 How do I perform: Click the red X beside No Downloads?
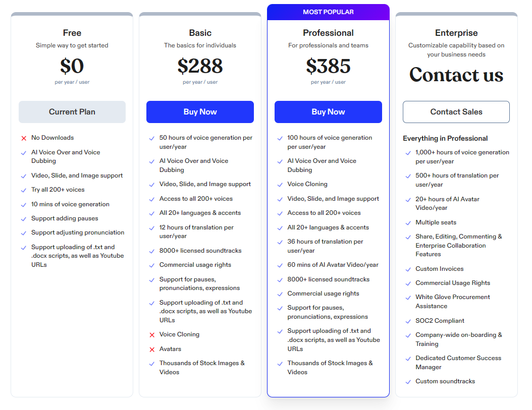(x=23, y=137)
